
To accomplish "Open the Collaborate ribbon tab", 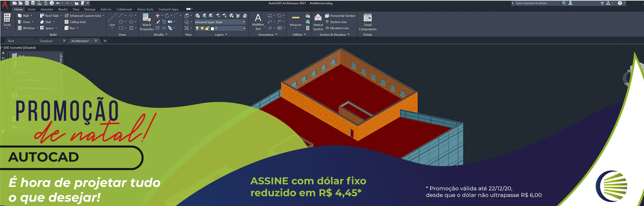I will (x=124, y=9).
